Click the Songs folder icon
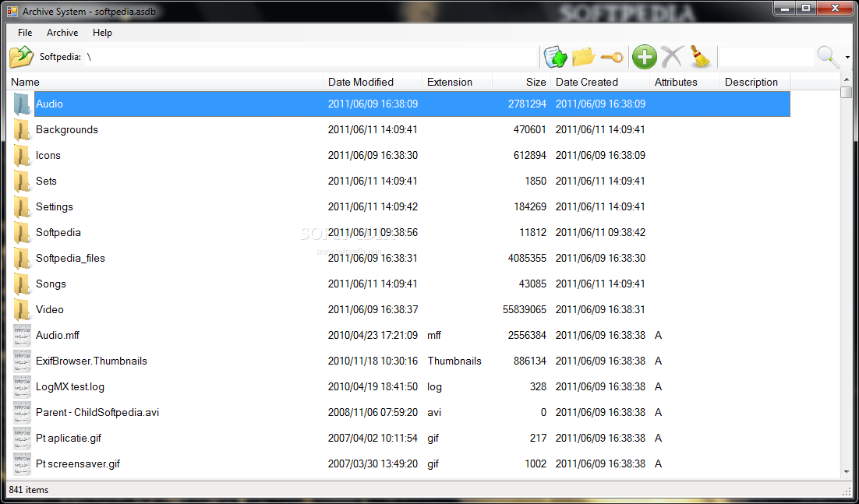Viewport: 859px width, 504px height. pos(22,284)
